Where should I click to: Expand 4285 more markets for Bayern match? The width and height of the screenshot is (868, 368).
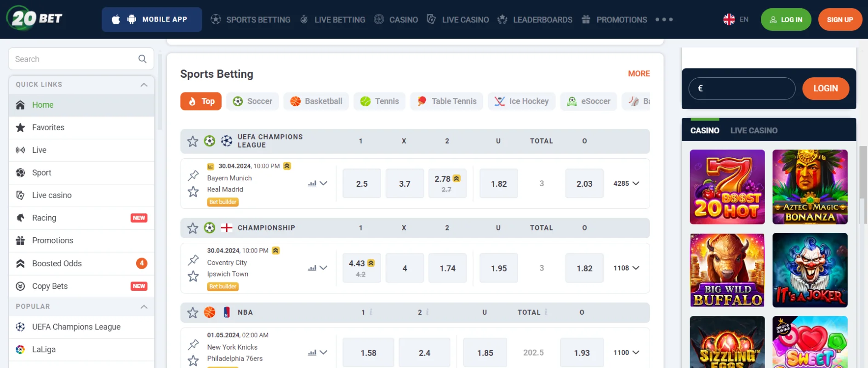tap(626, 183)
